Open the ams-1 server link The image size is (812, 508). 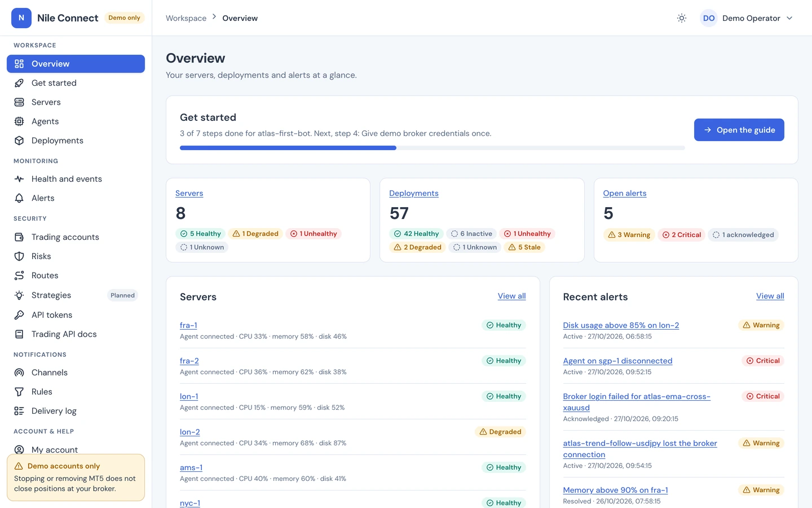pyautogui.click(x=191, y=467)
